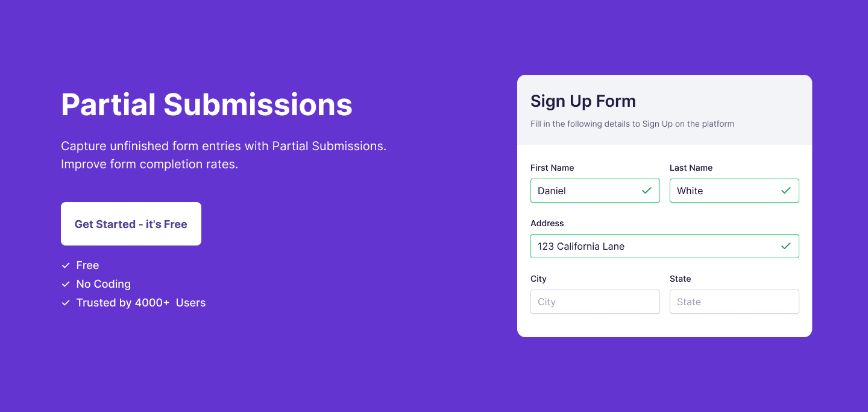Click the checkmark beside 'No Coding'

click(66, 284)
